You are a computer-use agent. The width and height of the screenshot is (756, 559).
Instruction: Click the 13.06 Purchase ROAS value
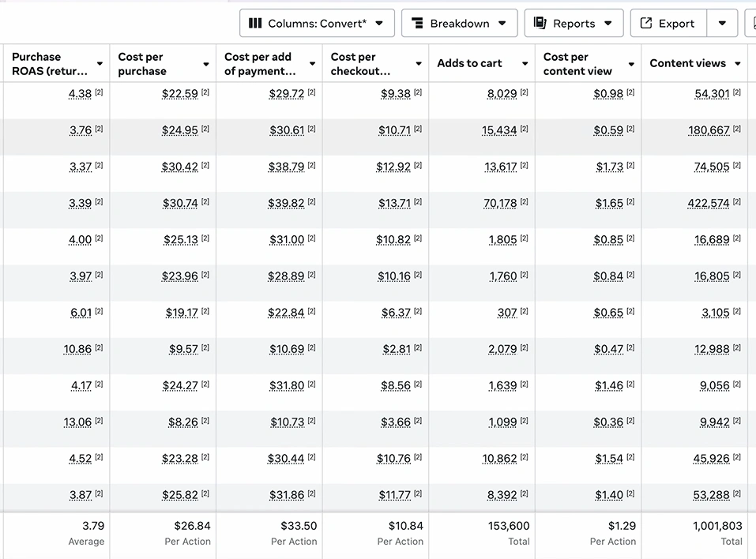[x=77, y=422]
